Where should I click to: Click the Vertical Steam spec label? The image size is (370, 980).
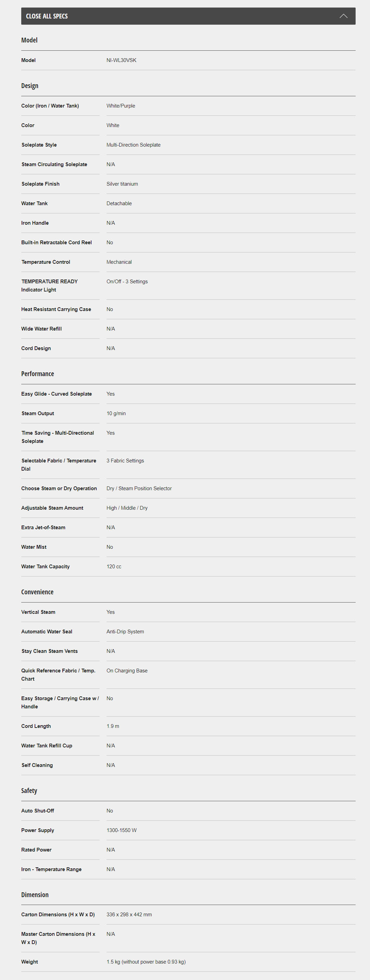[x=38, y=612]
